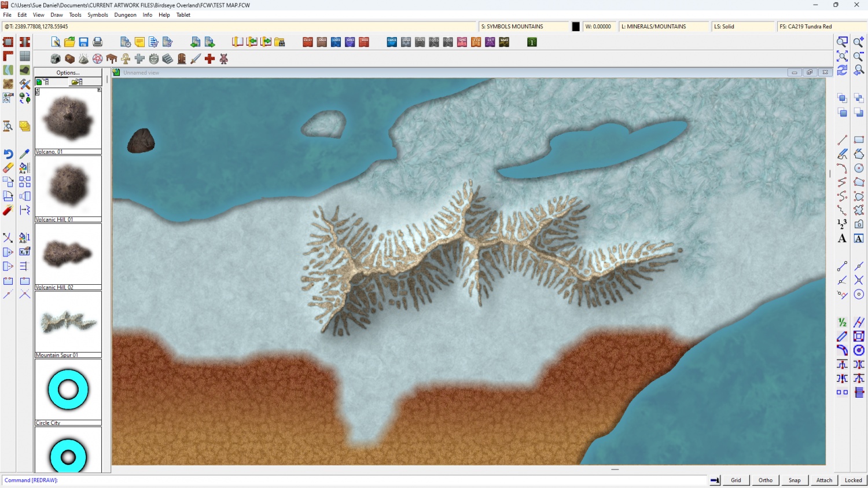Screen dimensions: 868x488
Task: Select the wooden table symbol catalog icon
Action: tap(112, 58)
